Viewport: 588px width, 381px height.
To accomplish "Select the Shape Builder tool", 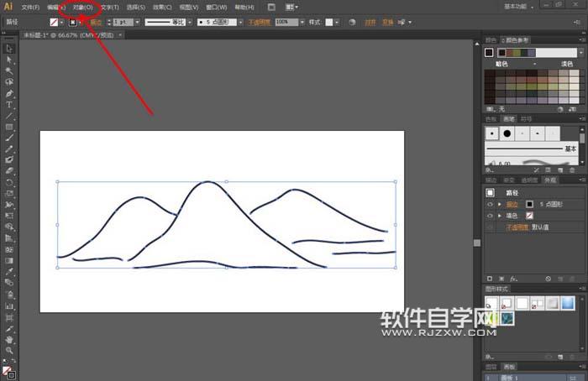I will (x=9, y=227).
